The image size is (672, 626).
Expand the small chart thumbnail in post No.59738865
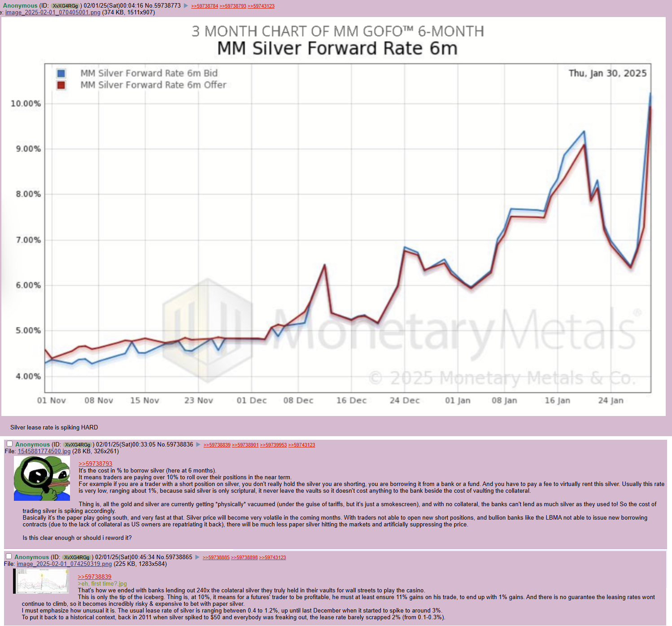(41, 581)
